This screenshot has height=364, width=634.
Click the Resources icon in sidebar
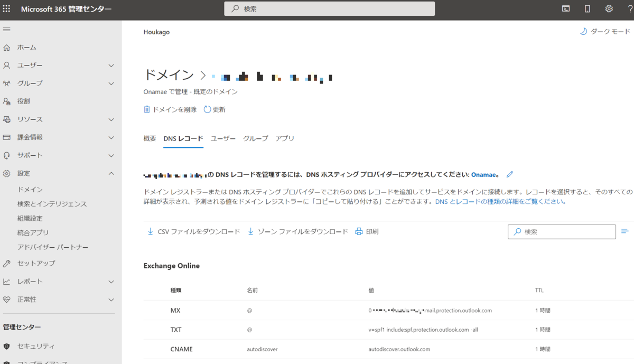click(x=7, y=119)
